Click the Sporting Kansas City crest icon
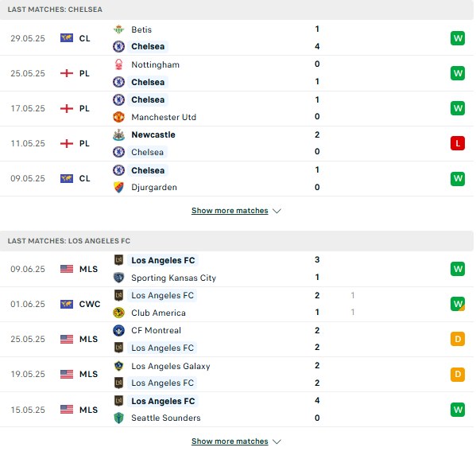This screenshot has width=476, height=459. (118, 278)
